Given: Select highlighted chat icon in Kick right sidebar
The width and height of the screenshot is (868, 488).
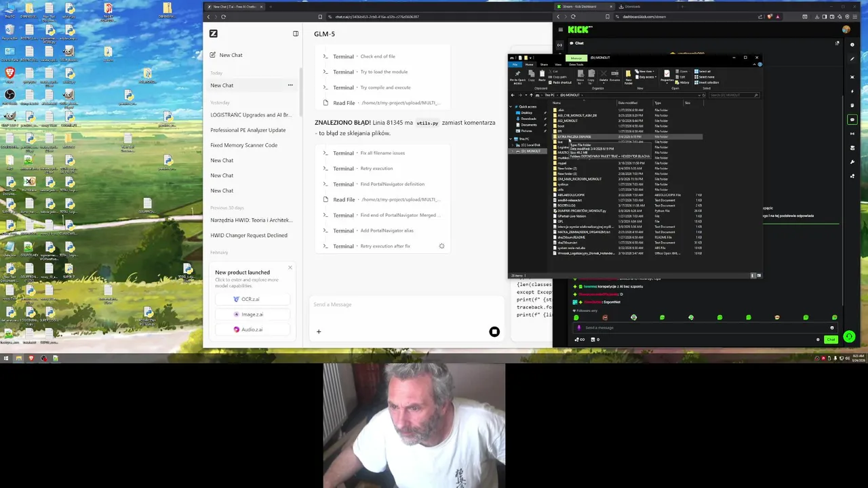Looking at the screenshot, I should point(852,120).
